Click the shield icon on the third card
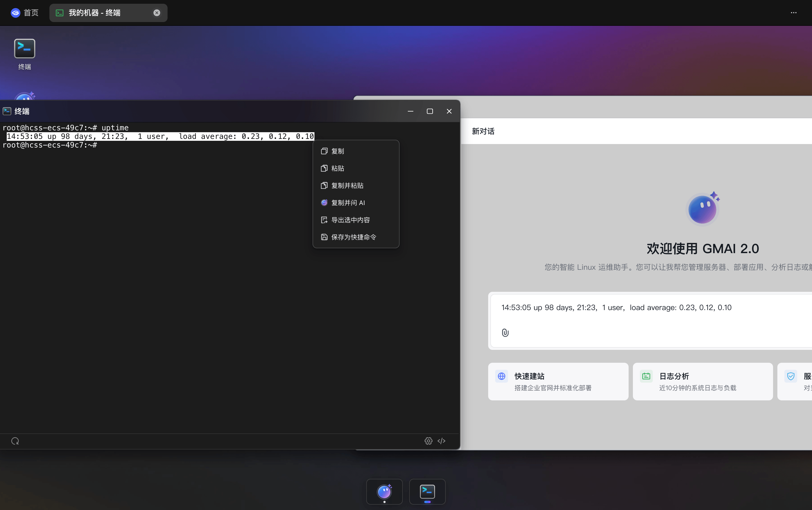Image resolution: width=812 pixels, height=510 pixels. [x=791, y=376]
